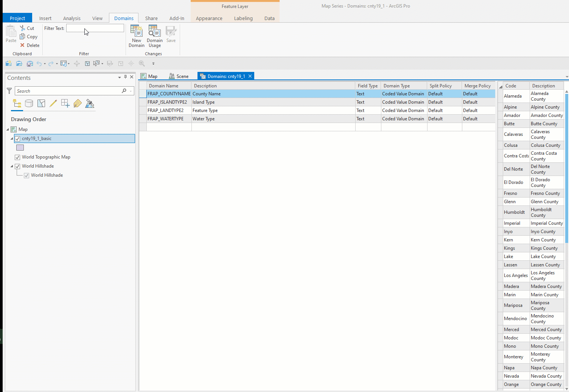569x392 pixels.
Task: Collapse the World Hillshade group
Action: (x=12, y=166)
